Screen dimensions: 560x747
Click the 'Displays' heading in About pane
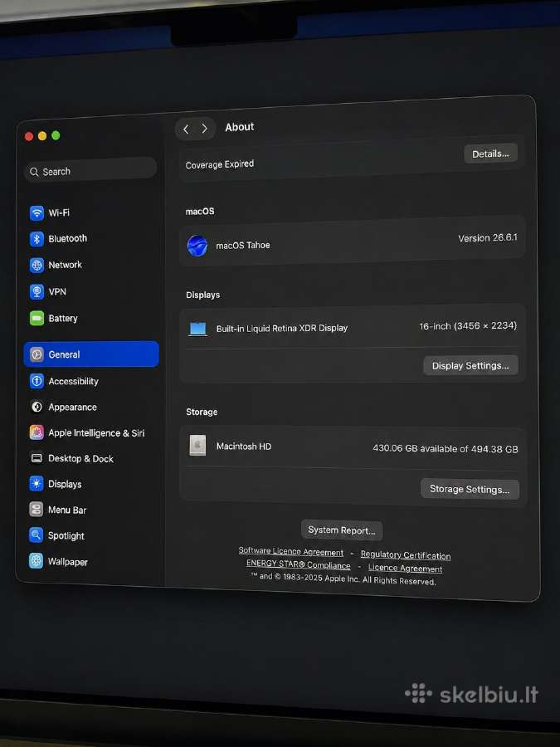[x=203, y=295]
